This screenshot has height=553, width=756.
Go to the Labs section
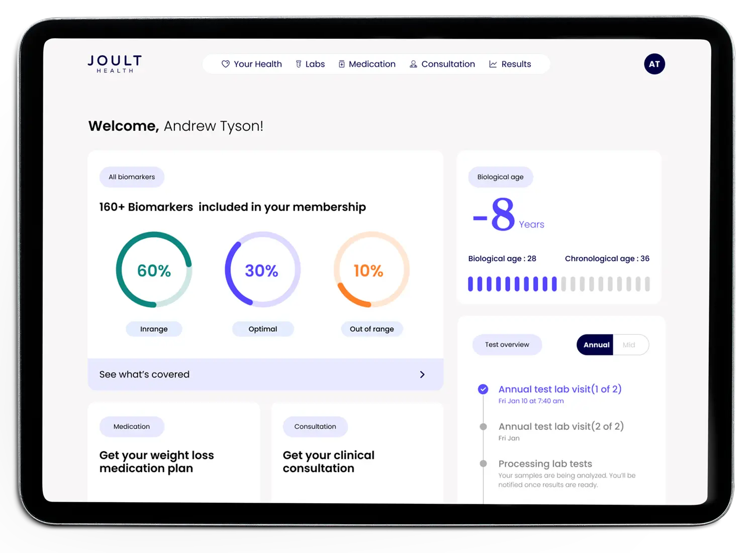[310, 64]
